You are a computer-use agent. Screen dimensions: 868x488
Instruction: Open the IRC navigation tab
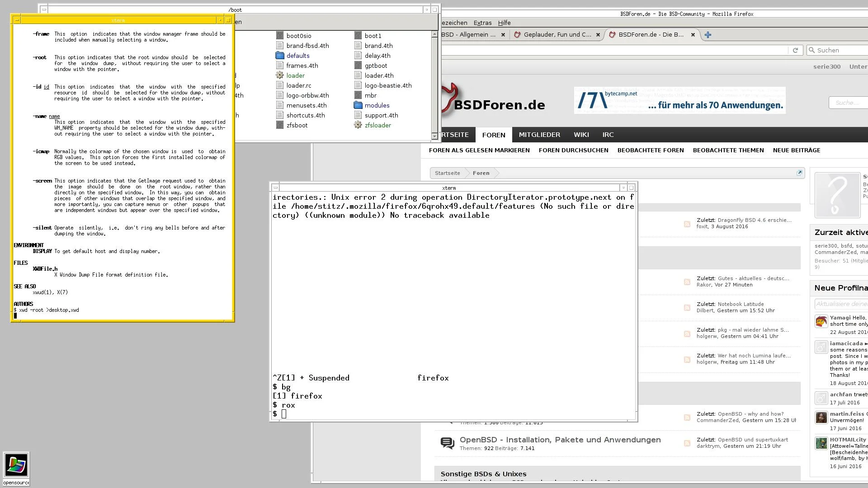point(608,135)
